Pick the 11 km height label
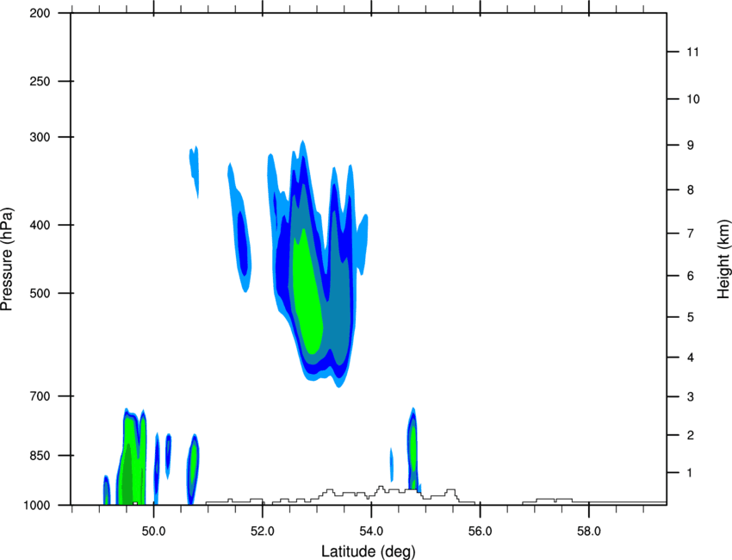Screen dimensions: 732x560 point(692,52)
